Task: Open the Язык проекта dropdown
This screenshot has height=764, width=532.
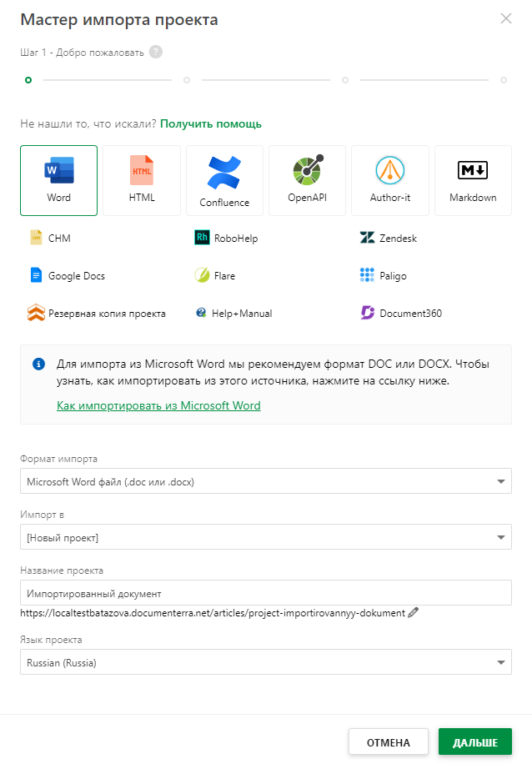Action: point(266,663)
